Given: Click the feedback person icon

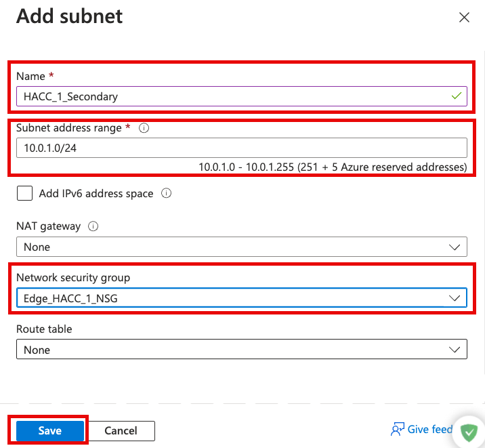Looking at the screenshot, I should click(x=398, y=429).
